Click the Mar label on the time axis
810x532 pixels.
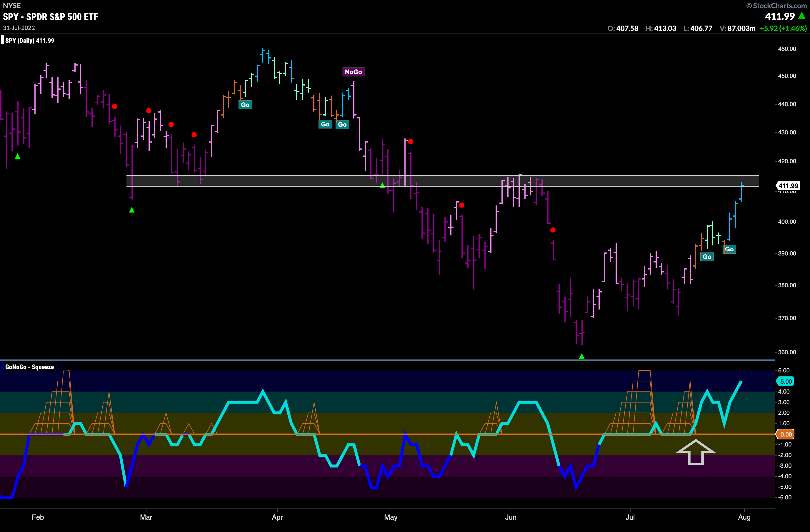tap(146, 517)
